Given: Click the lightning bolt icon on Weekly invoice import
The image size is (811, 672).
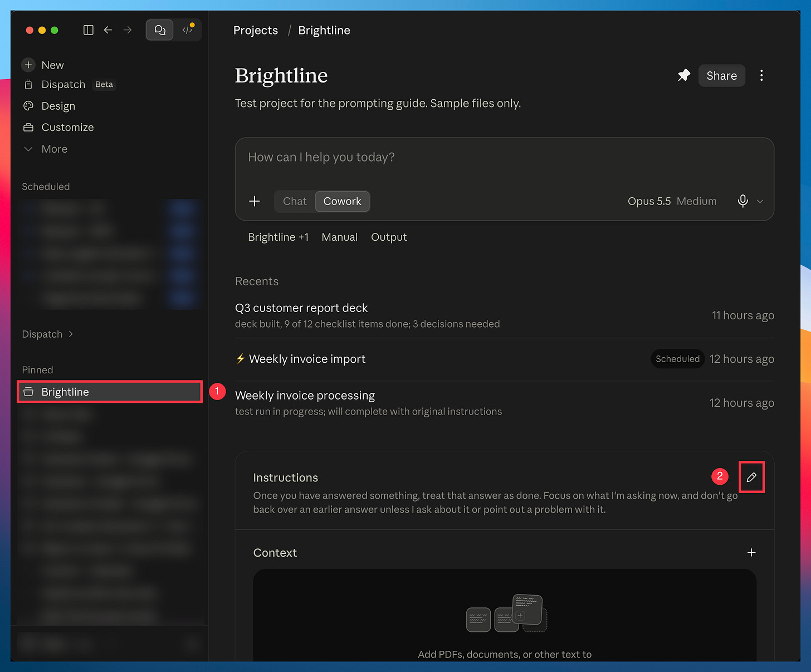Looking at the screenshot, I should 240,359.
